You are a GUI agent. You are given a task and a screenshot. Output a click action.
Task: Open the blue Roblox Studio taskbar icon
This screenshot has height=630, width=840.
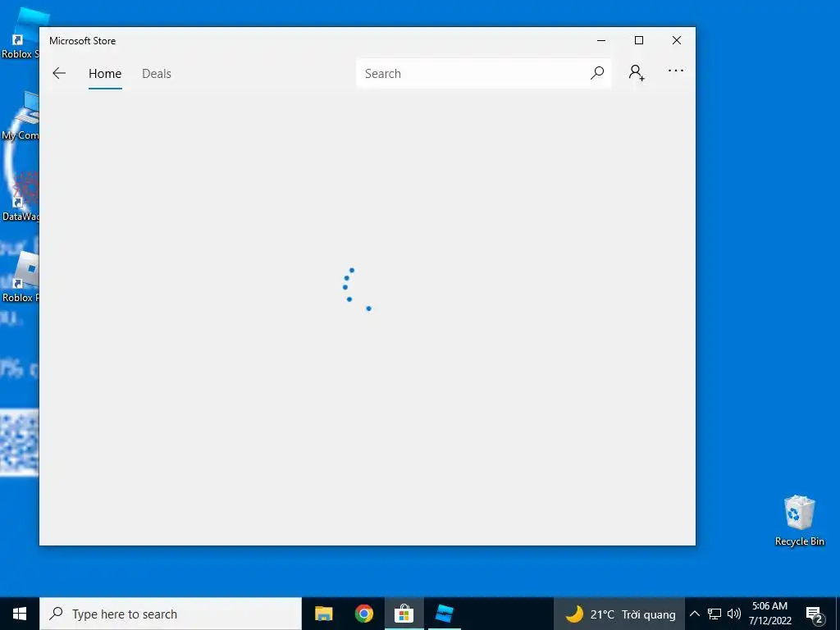pyautogui.click(x=445, y=614)
